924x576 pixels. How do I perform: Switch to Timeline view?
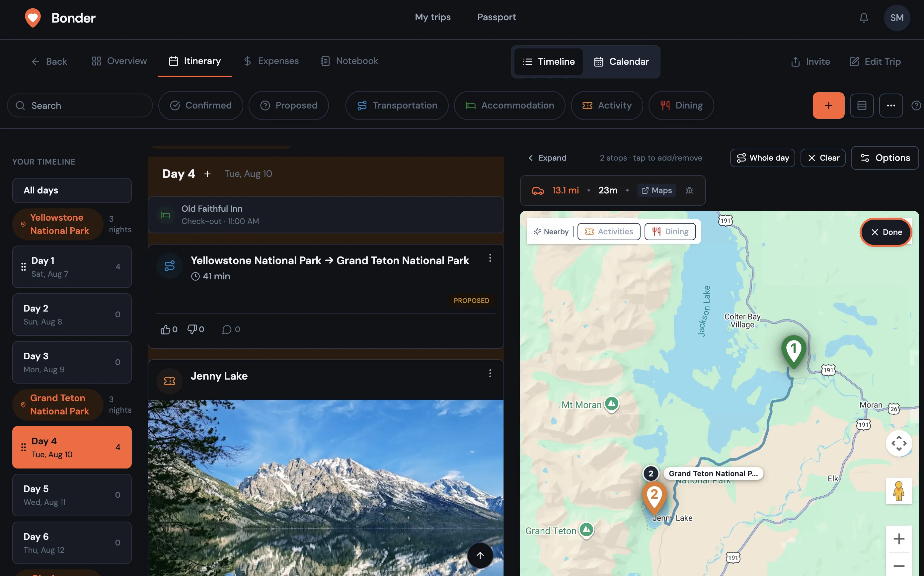[x=548, y=62]
